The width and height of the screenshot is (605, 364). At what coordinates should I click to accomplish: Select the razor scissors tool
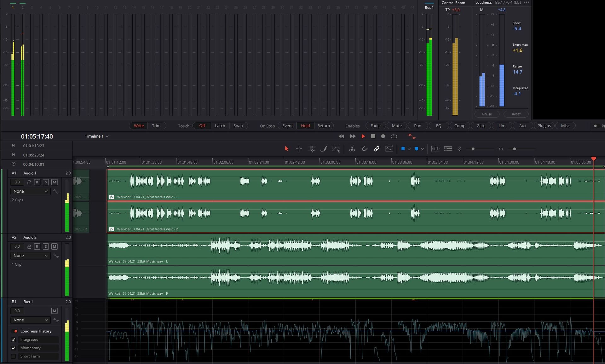[x=352, y=149]
